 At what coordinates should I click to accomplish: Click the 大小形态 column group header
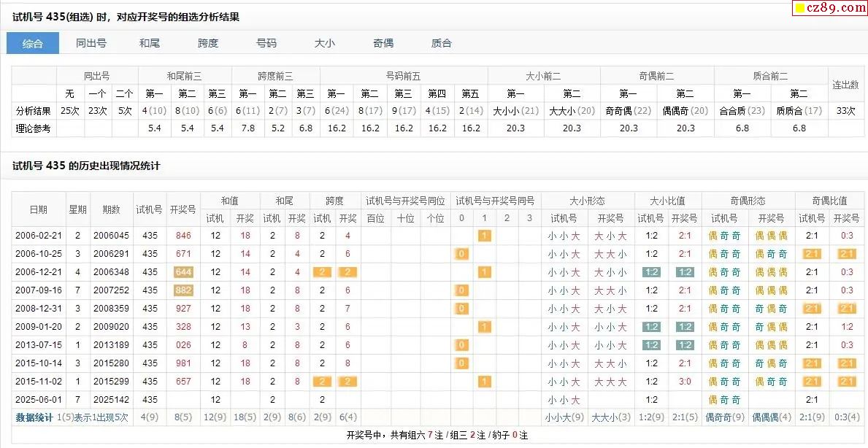point(588,201)
